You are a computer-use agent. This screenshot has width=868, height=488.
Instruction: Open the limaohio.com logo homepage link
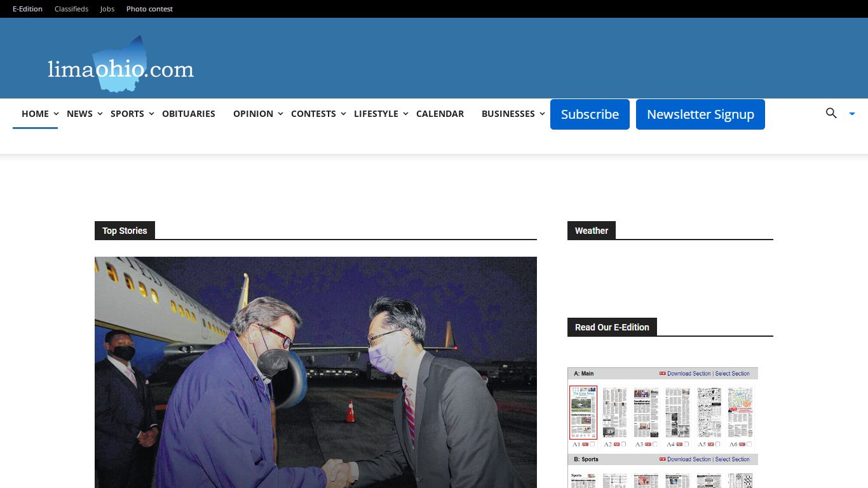point(121,64)
